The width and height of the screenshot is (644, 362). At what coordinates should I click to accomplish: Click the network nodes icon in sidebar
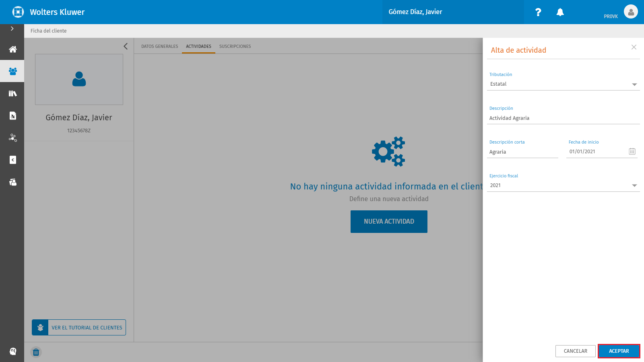12,138
